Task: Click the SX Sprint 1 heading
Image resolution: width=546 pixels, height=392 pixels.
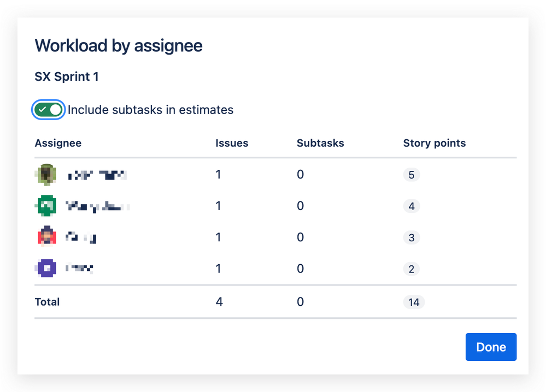Action: [67, 76]
